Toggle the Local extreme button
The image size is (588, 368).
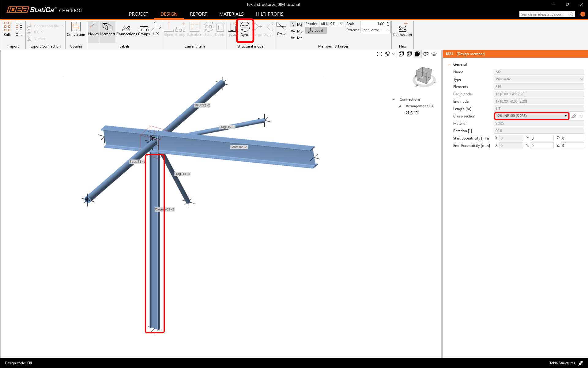click(x=316, y=30)
